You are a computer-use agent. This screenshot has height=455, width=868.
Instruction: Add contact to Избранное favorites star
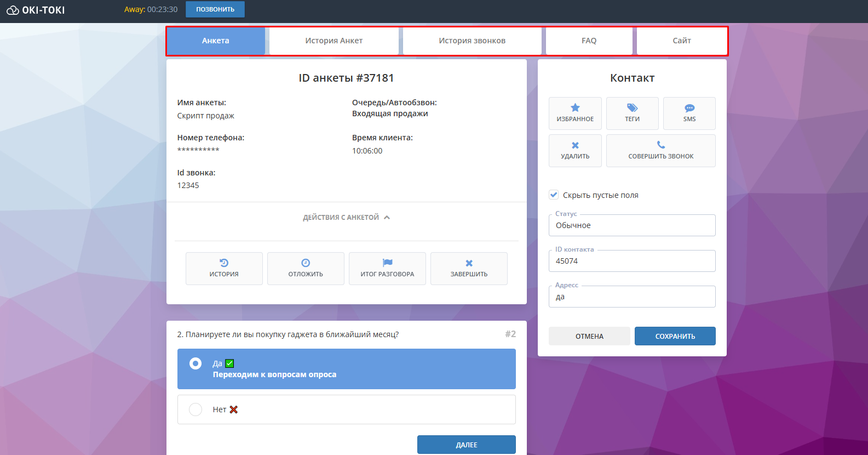(575, 113)
